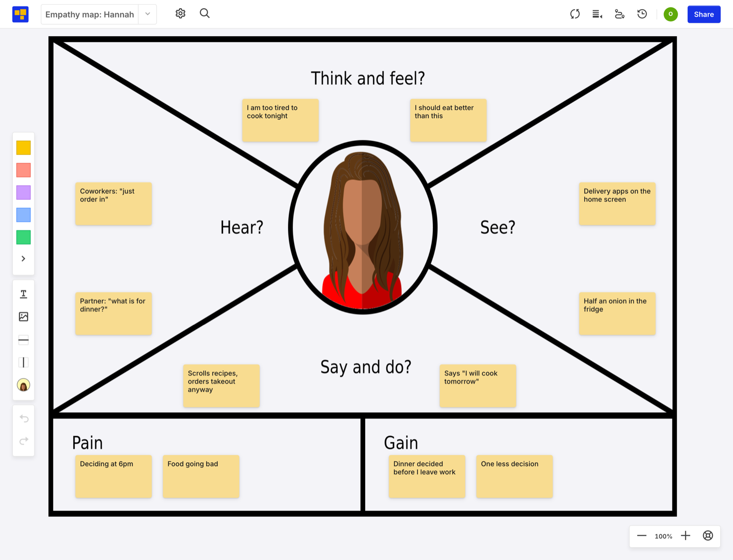The width and height of the screenshot is (733, 560).
Task: Select the "I will cook tomorrow" note
Action: pyautogui.click(x=478, y=386)
